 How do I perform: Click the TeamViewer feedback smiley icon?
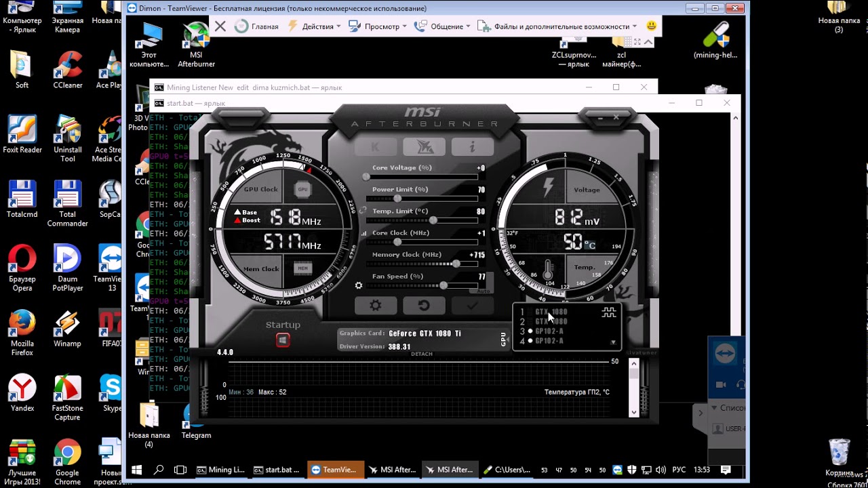[x=651, y=26]
